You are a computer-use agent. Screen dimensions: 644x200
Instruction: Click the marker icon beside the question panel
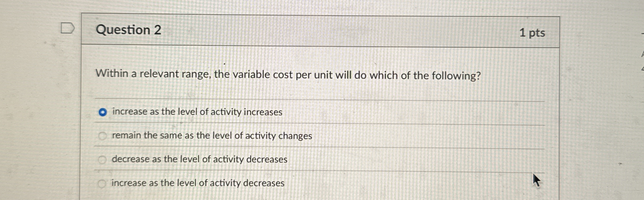68,28
